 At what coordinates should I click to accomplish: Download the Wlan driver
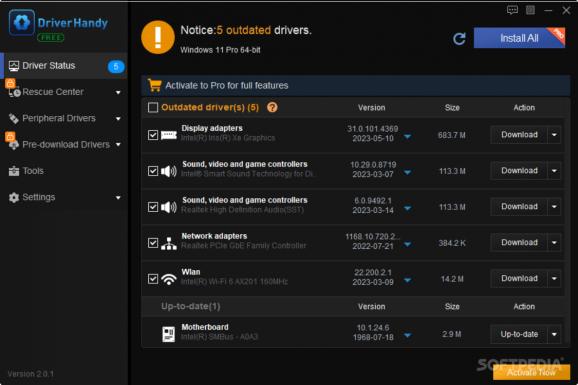pyautogui.click(x=519, y=279)
